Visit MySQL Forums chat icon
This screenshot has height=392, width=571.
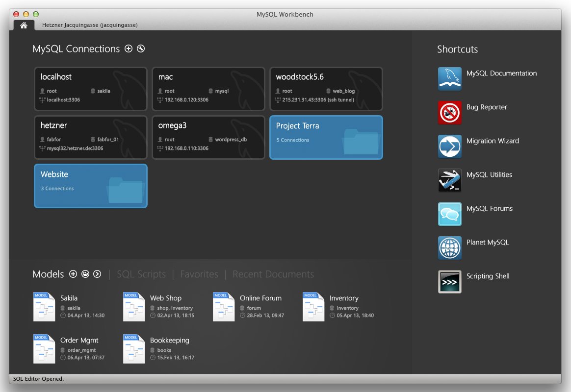tap(450, 214)
